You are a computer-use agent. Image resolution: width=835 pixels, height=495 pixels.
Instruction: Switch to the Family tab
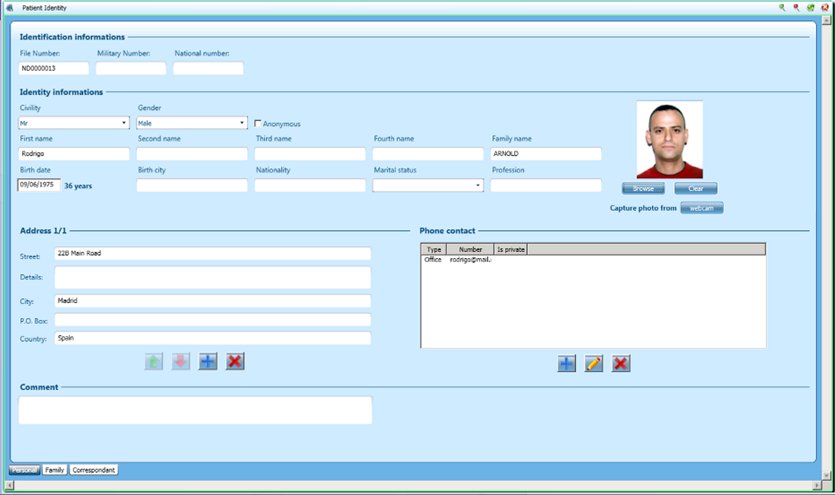pyautogui.click(x=54, y=469)
